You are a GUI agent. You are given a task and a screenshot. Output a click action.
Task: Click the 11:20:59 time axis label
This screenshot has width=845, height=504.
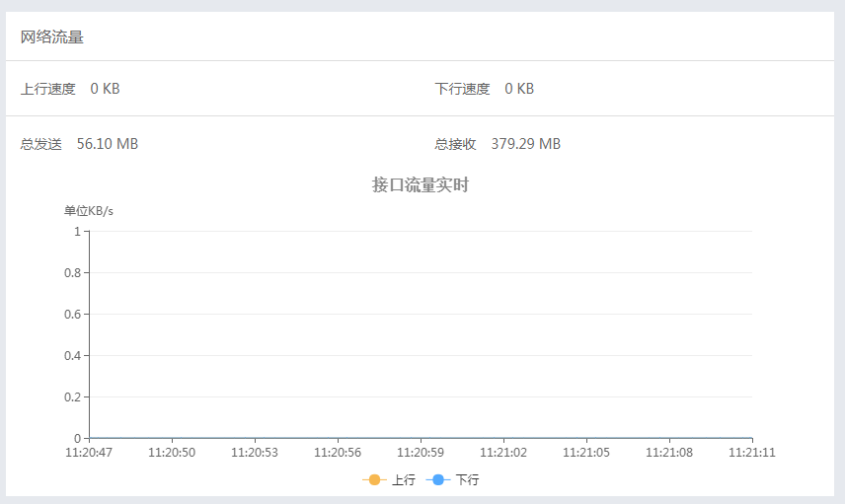pos(421,453)
